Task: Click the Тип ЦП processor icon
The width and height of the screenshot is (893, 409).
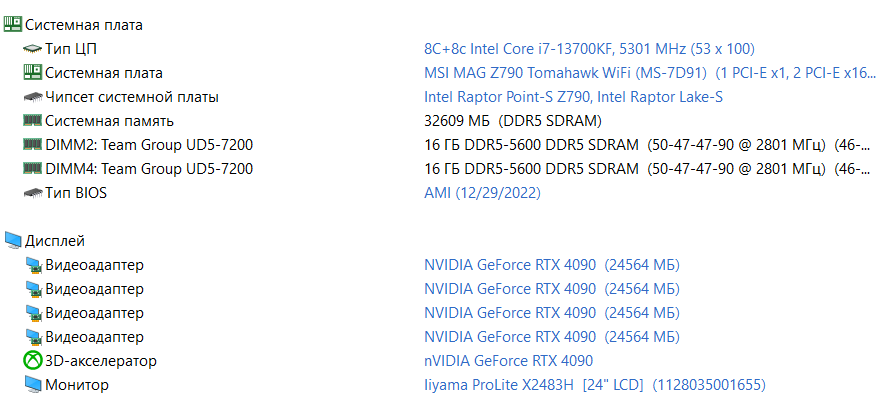Action: [x=32, y=48]
